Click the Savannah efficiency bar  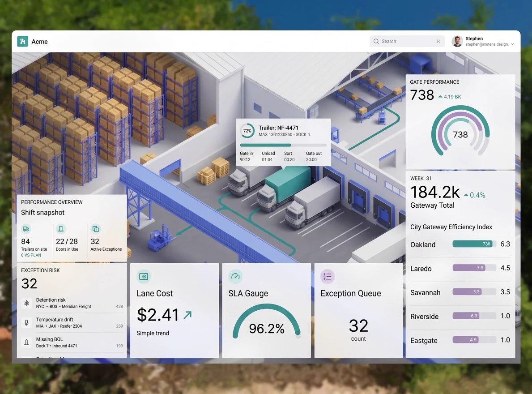[474, 292]
